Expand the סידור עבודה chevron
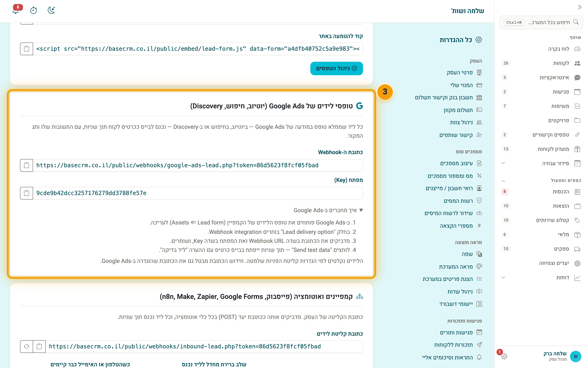 (x=503, y=163)
